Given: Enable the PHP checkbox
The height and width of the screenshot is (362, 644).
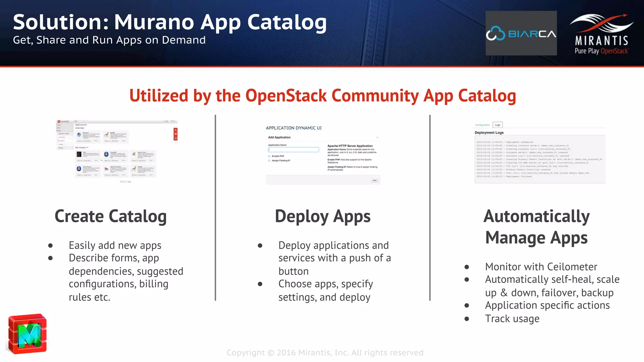Looking at the screenshot, I should (x=269, y=156).
